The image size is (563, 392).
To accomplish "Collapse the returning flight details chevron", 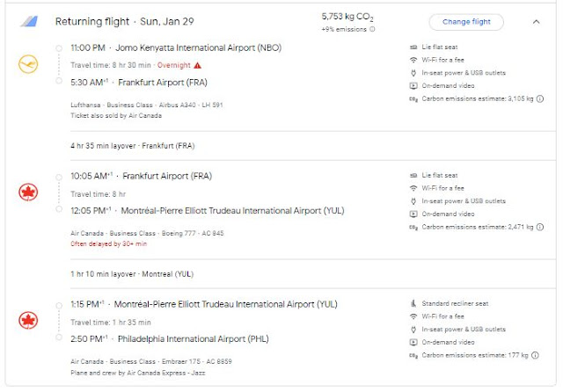I will tap(537, 22).
